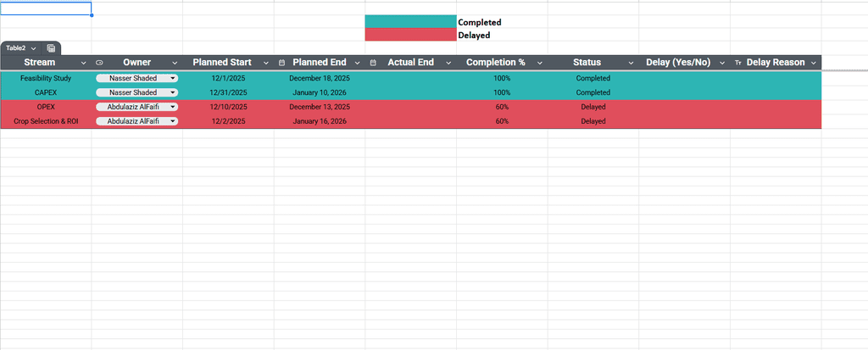Open the Planned Start column arrow

pos(266,63)
